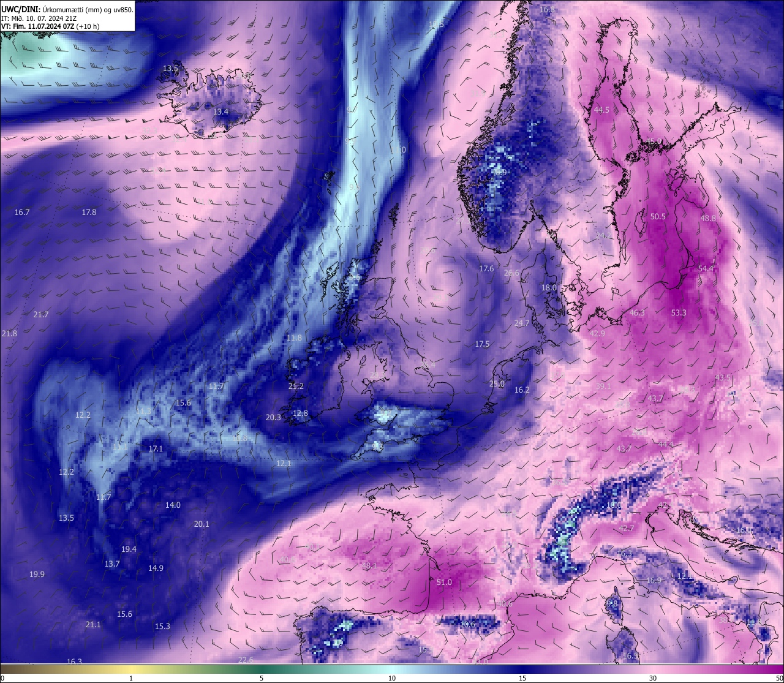The height and width of the screenshot is (683, 784).
Task: Click the 14.0 value label
Action: 173,505
